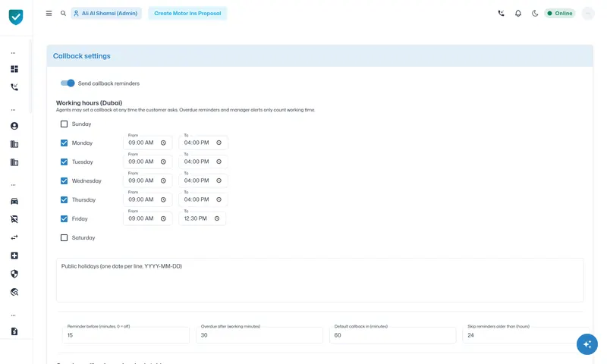Check the Saturday checkbox
The image size is (607, 364).
click(x=64, y=237)
